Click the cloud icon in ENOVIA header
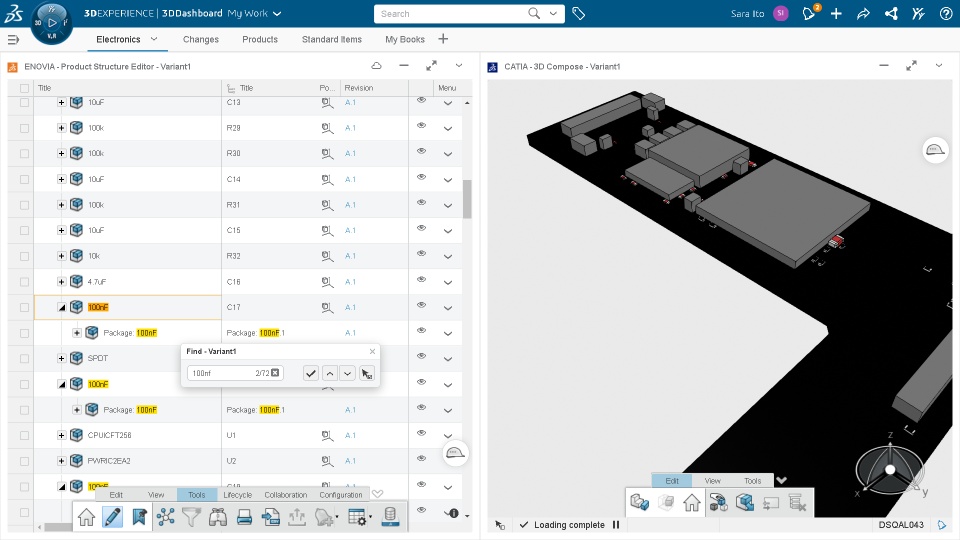 (x=377, y=66)
